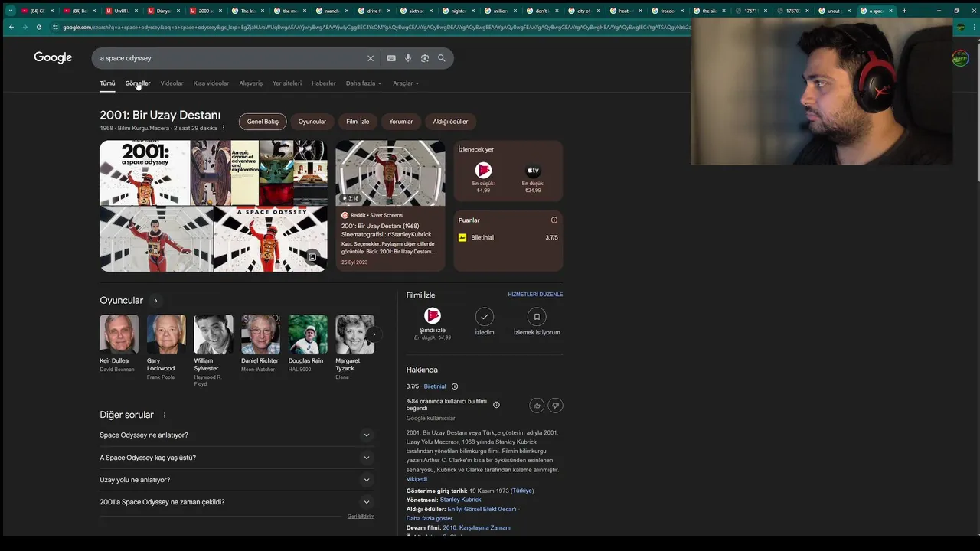
Task: Start voice search with microphone icon
Action: click(408, 58)
